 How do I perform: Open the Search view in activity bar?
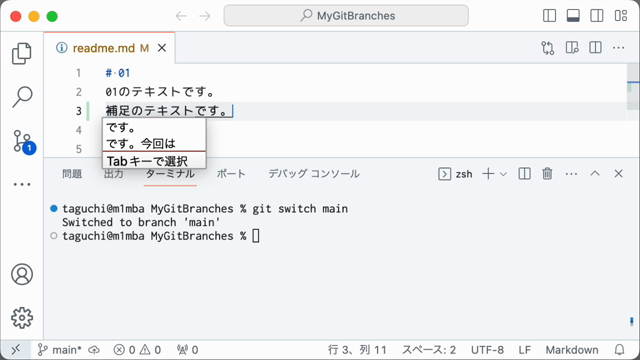(x=22, y=97)
